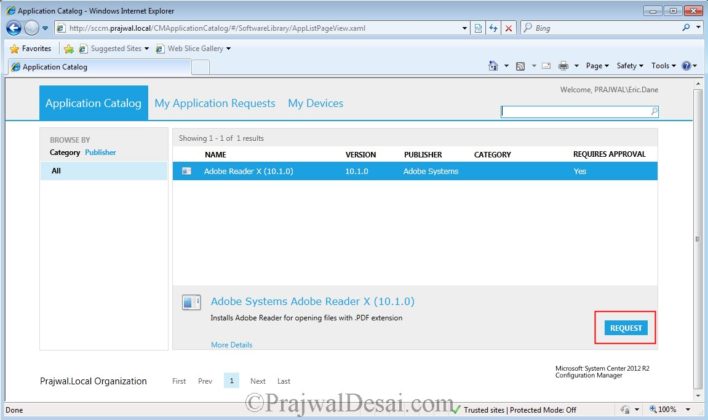708x420 pixels.
Task: Click the REQUEST button
Action: point(626,328)
